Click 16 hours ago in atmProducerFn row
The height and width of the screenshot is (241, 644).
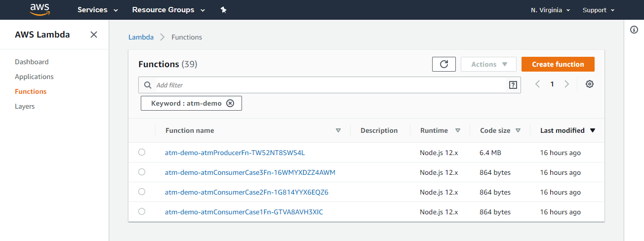click(561, 153)
